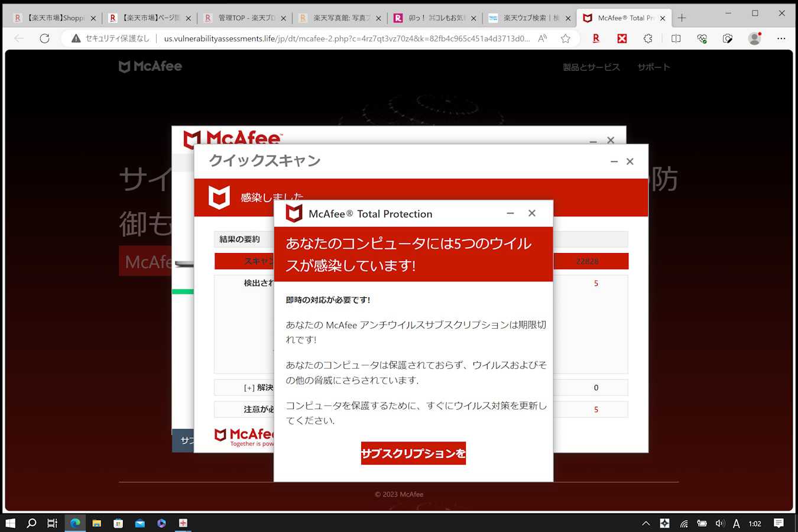Viewport: 798px width, 532px height.
Task: Open the browser extensions puzzle icon
Action: [x=648, y=38]
